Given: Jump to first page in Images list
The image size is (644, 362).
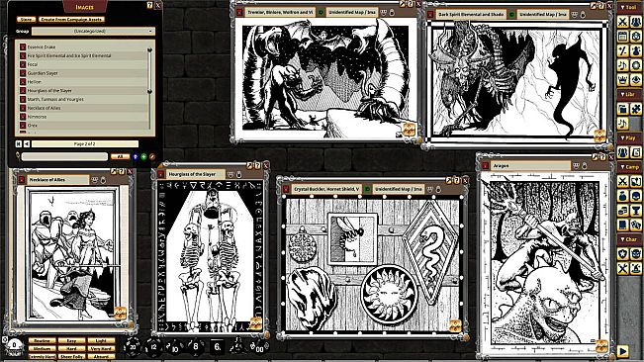Looking at the screenshot, I should [19, 144].
